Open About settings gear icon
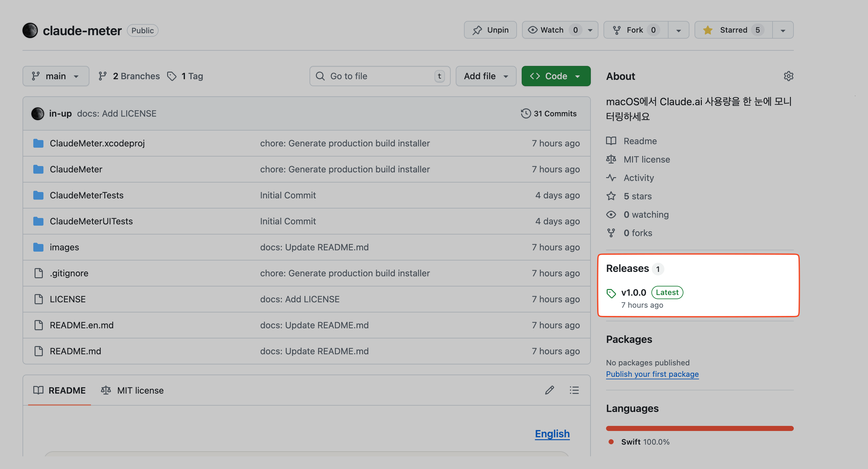Screen dimensions: 868x469 click(788, 76)
